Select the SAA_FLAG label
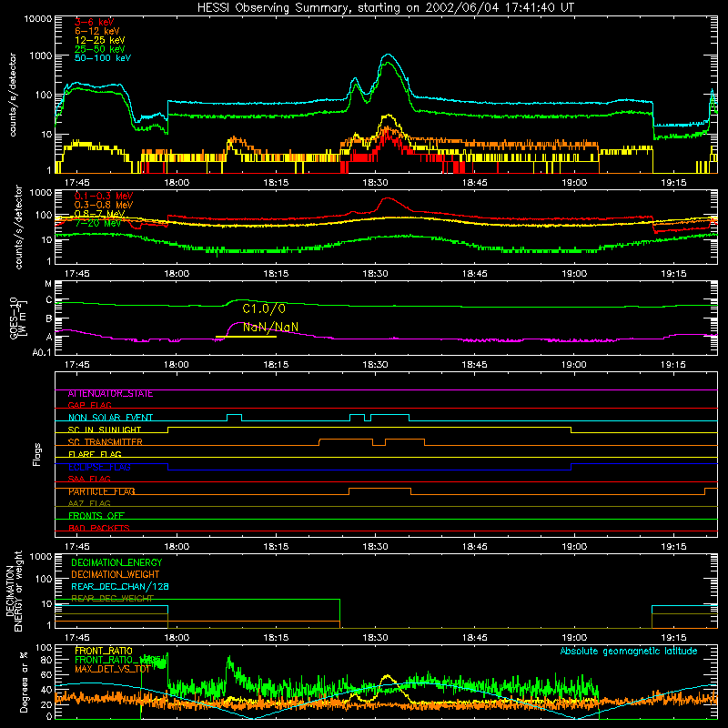 89,479
